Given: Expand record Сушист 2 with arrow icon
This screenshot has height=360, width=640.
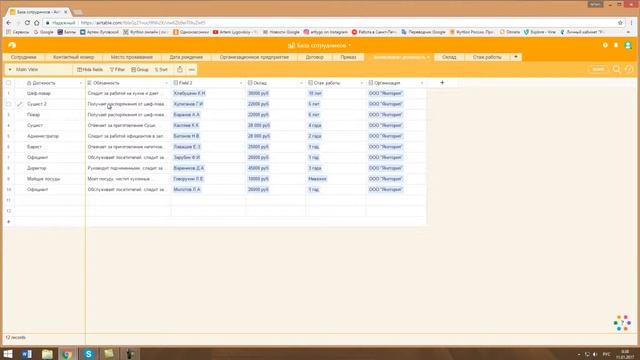Looking at the screenshot, I should tap(20, 104).
